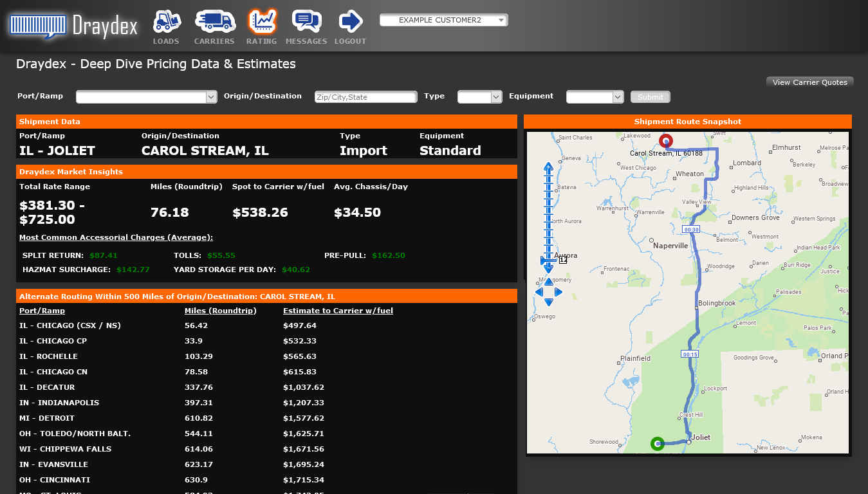Select the IL - DECATUR row

click(x=266, y=387)
